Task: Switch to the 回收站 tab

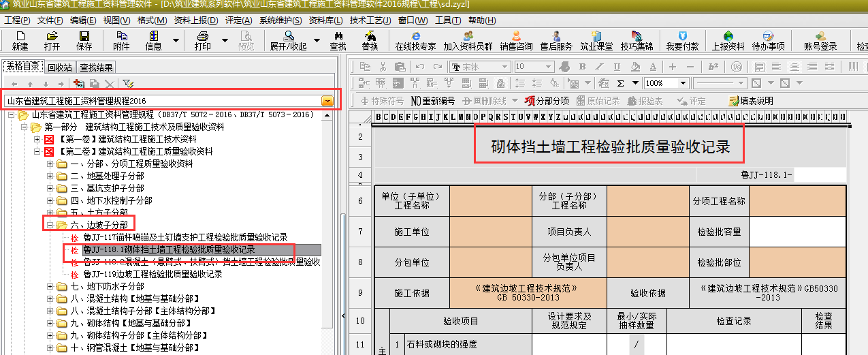Action: click(60, 67)
